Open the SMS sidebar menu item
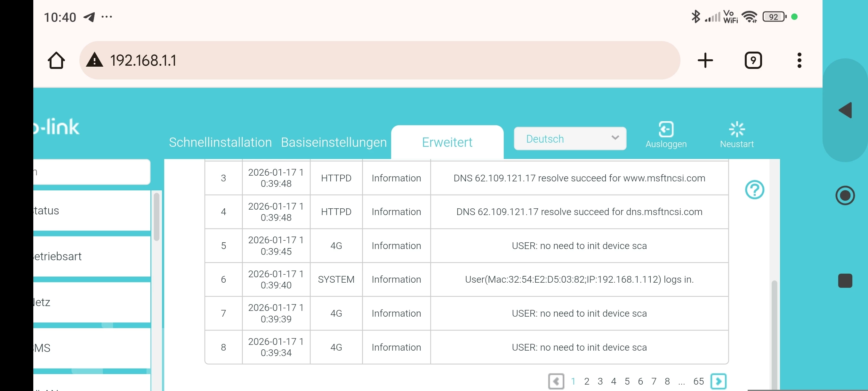 (x=91, y=347)
